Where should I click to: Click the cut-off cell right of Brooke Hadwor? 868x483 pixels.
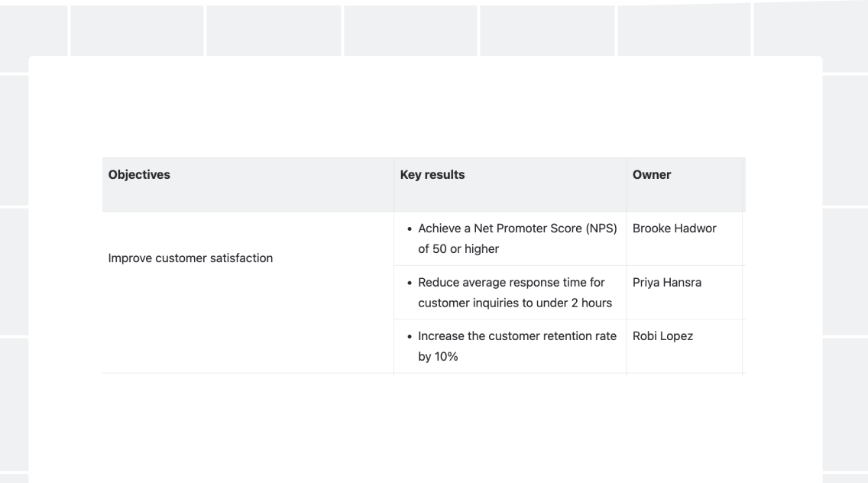click(x=744, y=238)
